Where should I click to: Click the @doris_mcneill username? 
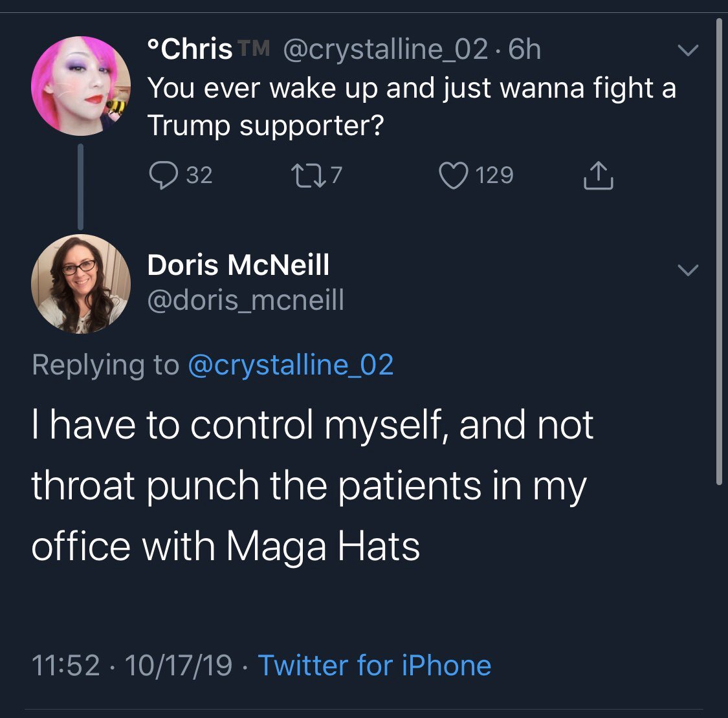coord(246,300)
